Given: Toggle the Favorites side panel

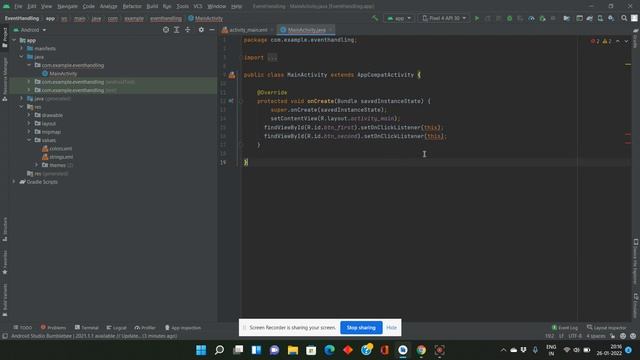Looking at the screenshot, I should pyautogui.click(x=4, y=262).
